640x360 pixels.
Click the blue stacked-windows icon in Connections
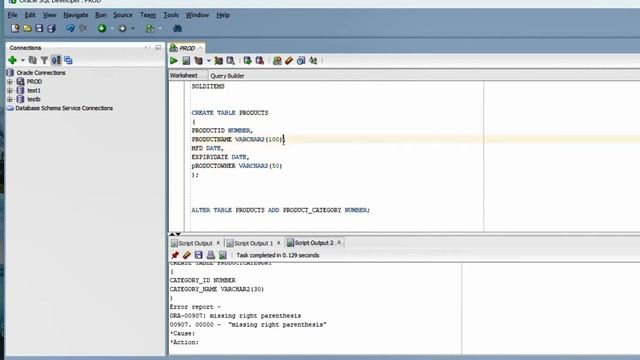pyautogui.click(x=68, y=60)
